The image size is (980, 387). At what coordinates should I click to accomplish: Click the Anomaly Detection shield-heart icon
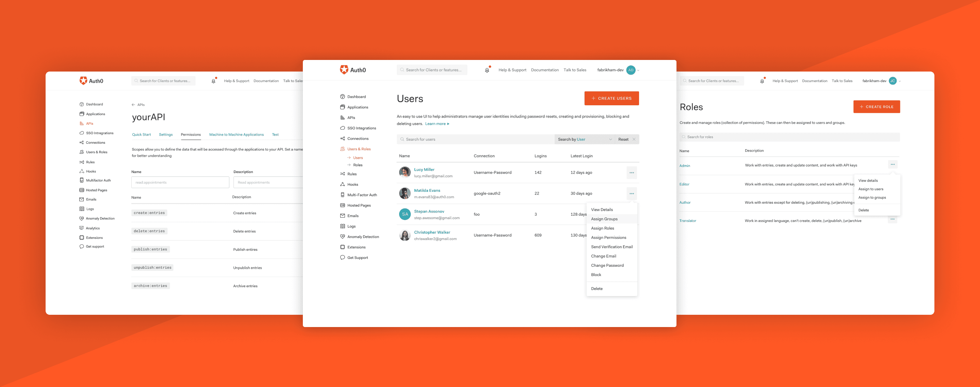[342, 236]
